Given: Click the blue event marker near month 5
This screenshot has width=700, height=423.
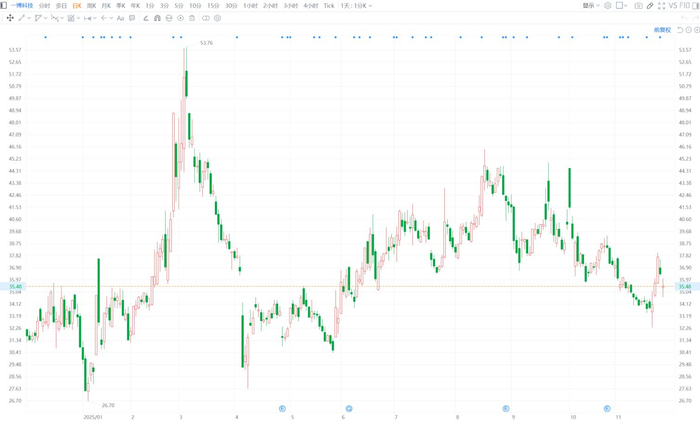Looking at the screenshot, I should [x=282, y=408].
